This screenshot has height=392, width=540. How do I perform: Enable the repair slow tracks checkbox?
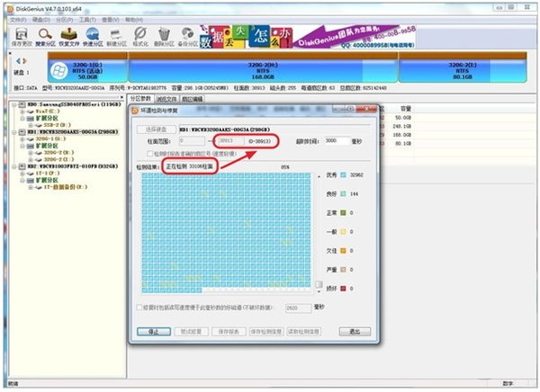coord(139,307)
